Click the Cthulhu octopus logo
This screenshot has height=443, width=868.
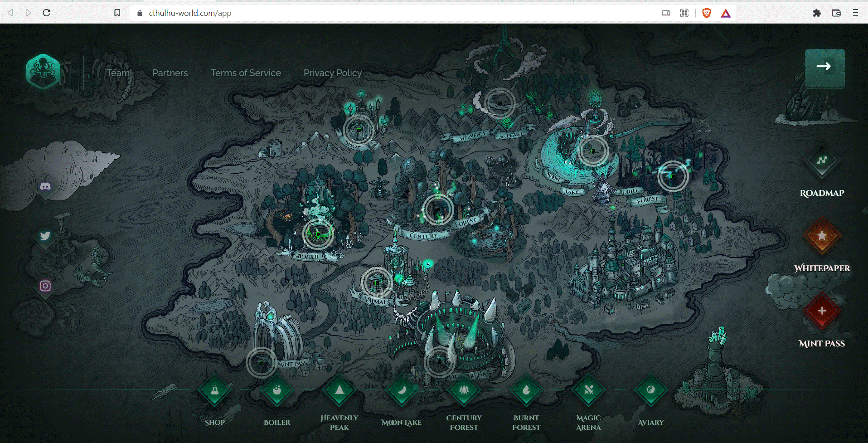(43, 71)
